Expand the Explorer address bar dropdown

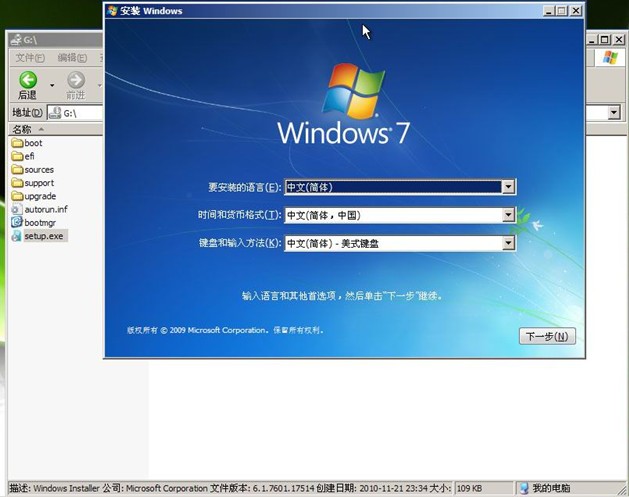click(614, 113)
